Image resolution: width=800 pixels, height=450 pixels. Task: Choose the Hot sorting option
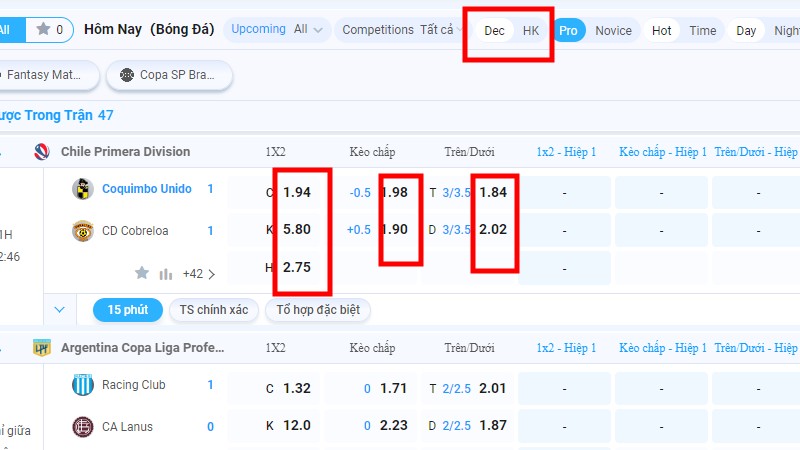point(661,31)
